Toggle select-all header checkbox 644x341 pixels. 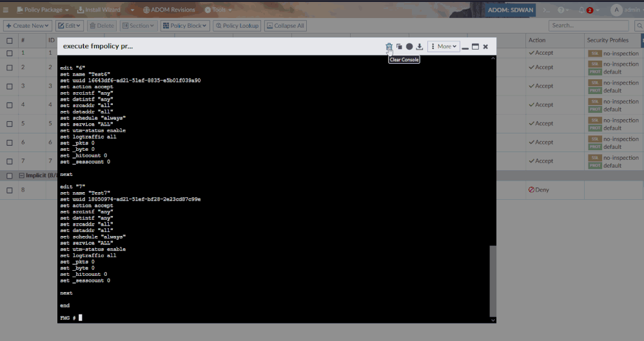10,40
